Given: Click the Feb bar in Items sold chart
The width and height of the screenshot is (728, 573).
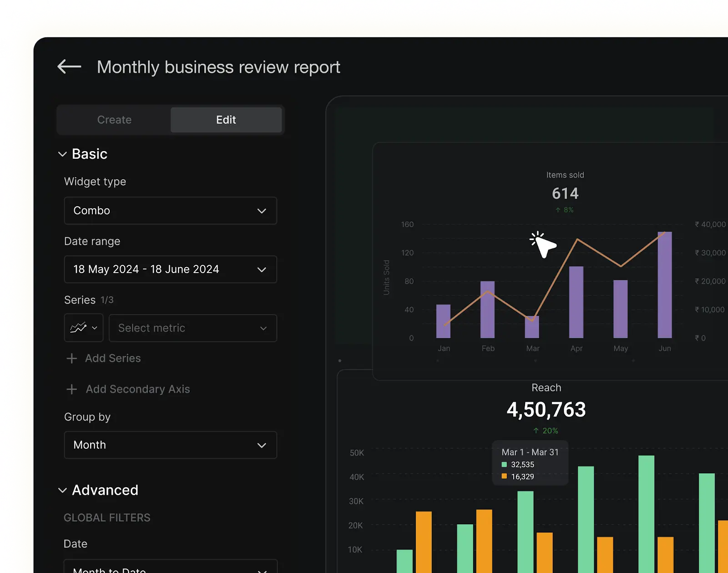Looking at the screenshot, I should [487, 309].
